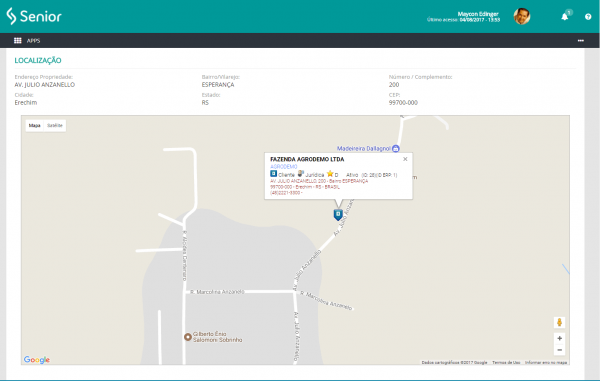Open the AGRODEMO link in popup
This screenshot has height=381, width=600.
tap(284, 167)
